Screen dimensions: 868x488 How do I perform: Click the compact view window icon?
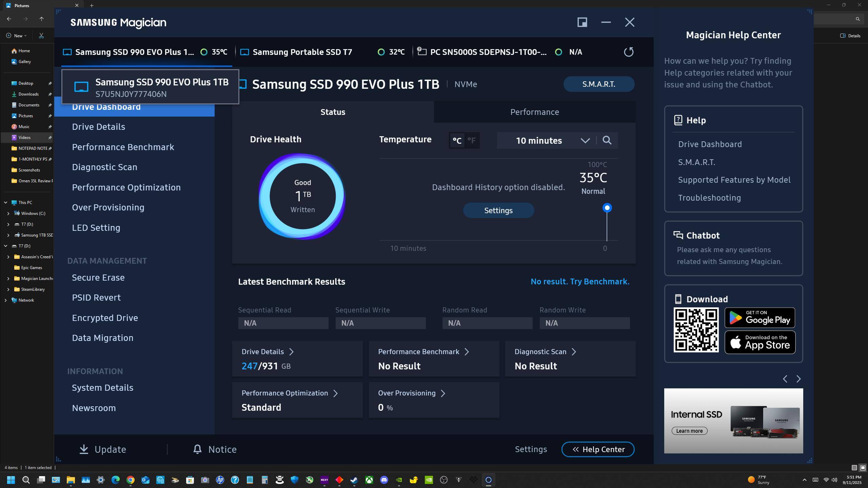[x=582, y=22]
